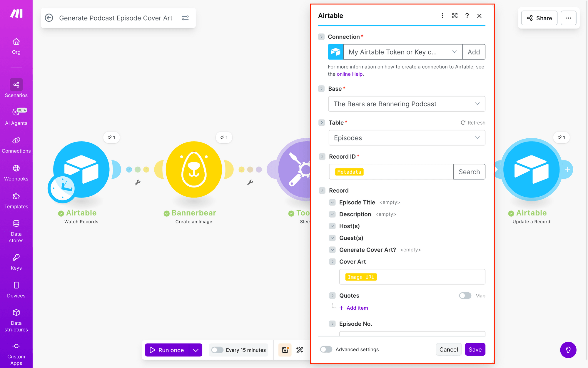The width and height of the screenshot is (588, 368).
Task: Click the back arrow beside scenario title
Action: 49,18
